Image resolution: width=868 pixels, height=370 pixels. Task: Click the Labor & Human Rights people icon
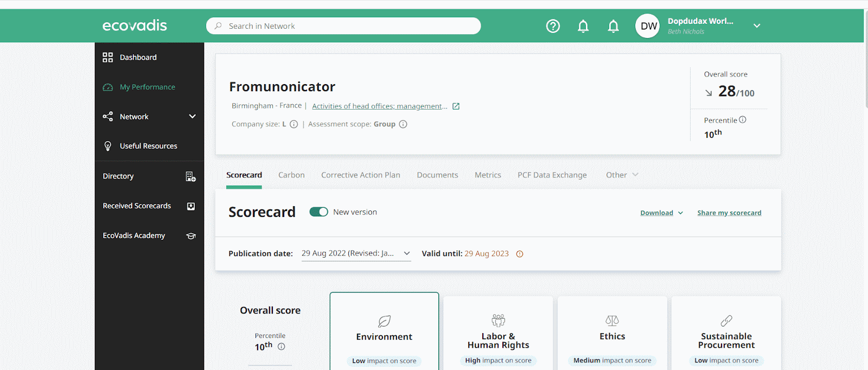pos(499,320)
